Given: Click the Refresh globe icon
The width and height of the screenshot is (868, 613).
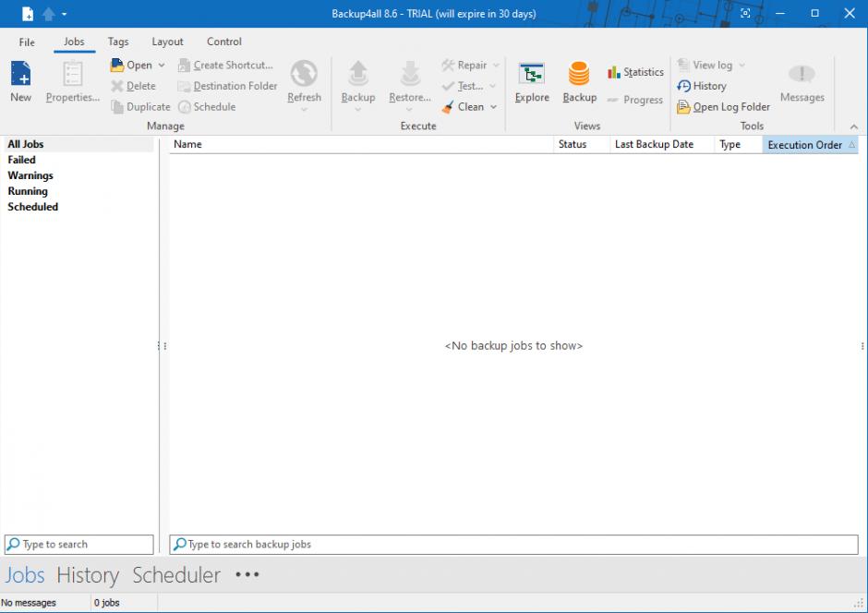Looking at the screenshot, I should (304, 73).
